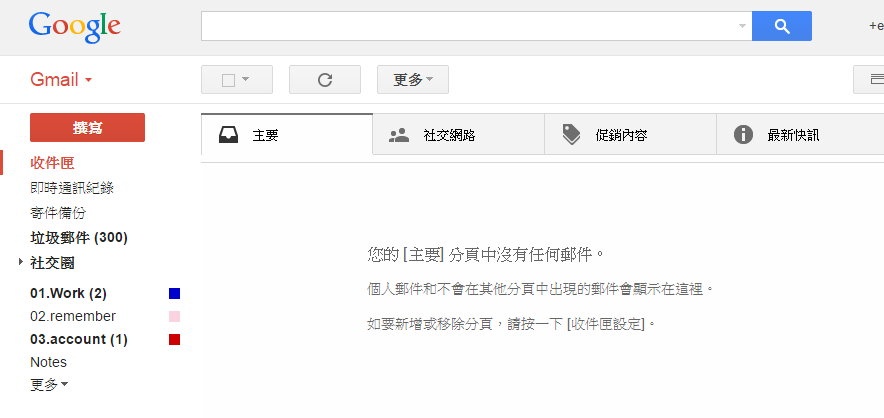Click the info icon on 最新快訊 tab
The height and width of the screenshot is (418, 884).
tap(743, 135)
